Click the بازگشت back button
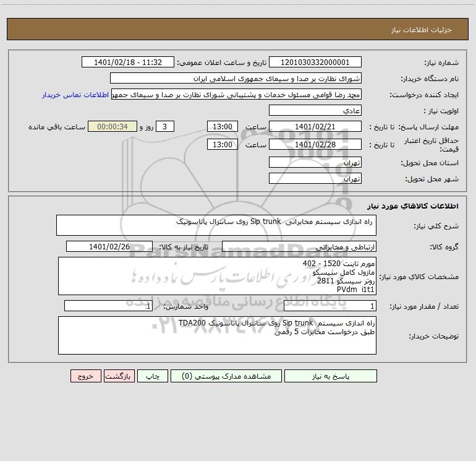Image resolution: width=476 pixels, height=461 pixels. point(119,376)
